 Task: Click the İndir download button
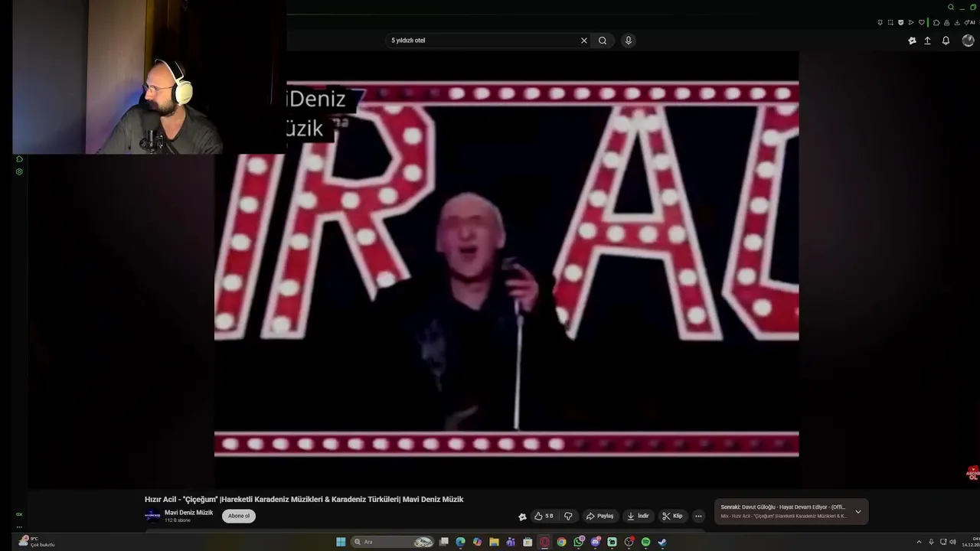click(x=638, y=516)
